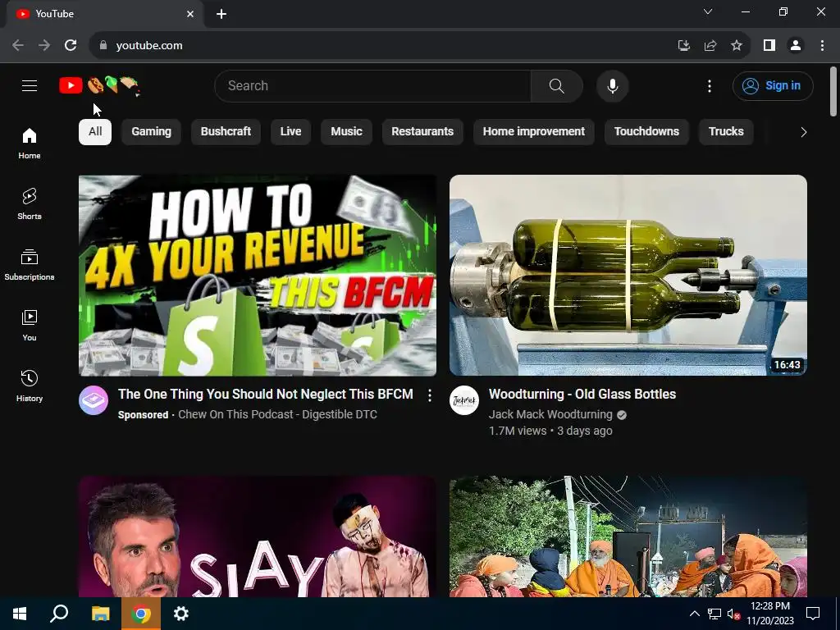Image resolution: width=840 pixels, height=630 pixels.
Task: Open the Windows notification center
Action: click(x=813, y=614)
